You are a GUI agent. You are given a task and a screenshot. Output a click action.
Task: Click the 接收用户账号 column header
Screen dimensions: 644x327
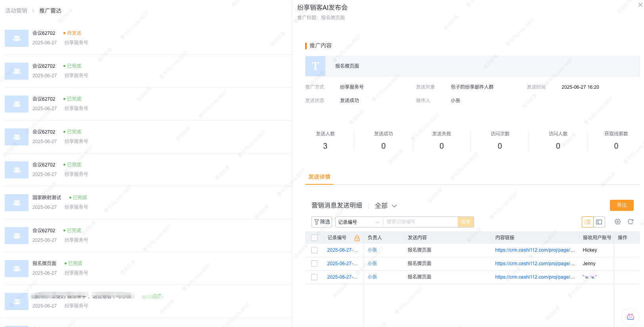(597, 238)
